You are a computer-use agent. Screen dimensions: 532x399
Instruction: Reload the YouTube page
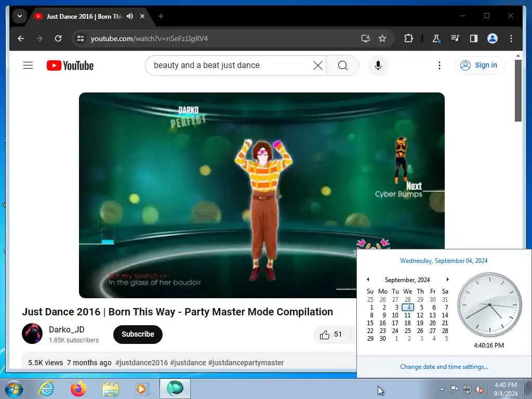(x=58, y=38)
